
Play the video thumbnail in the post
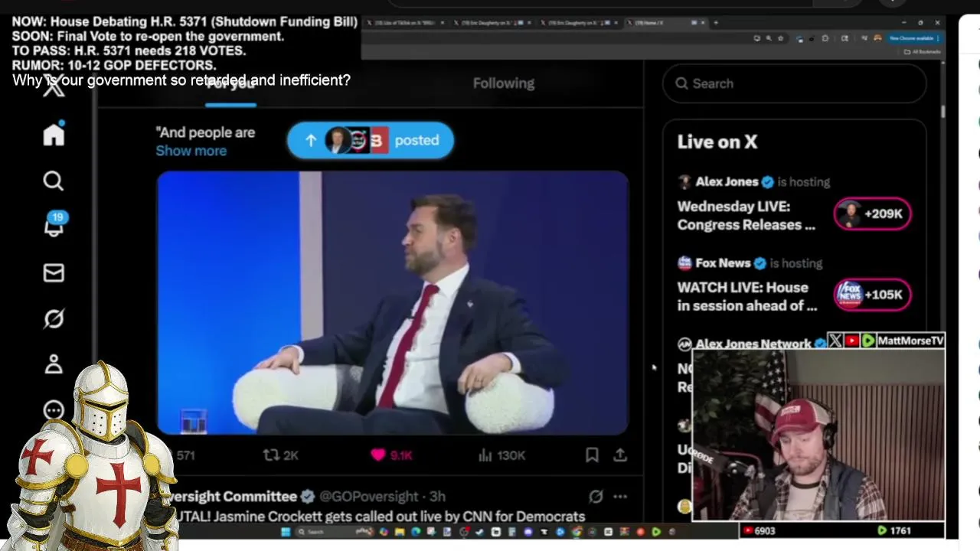(393, 303)
